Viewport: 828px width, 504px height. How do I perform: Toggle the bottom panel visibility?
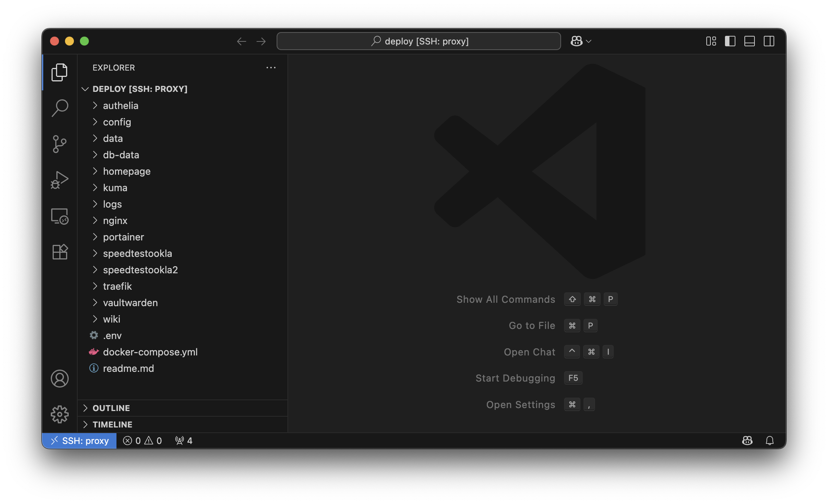tap(749, 41)
